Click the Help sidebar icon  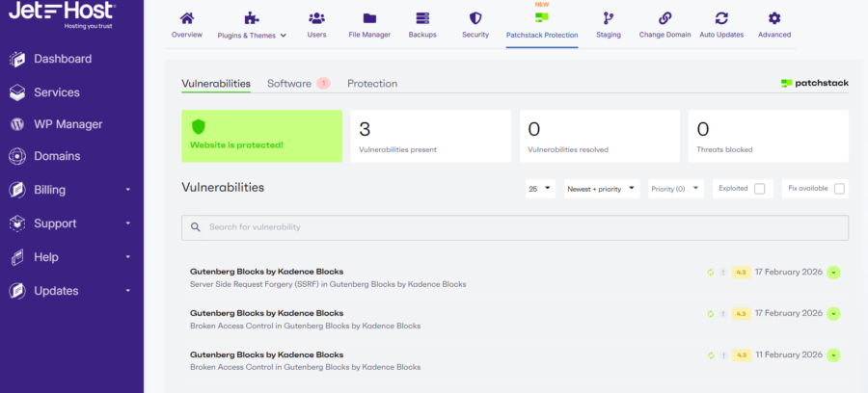(x=17, y=257)
